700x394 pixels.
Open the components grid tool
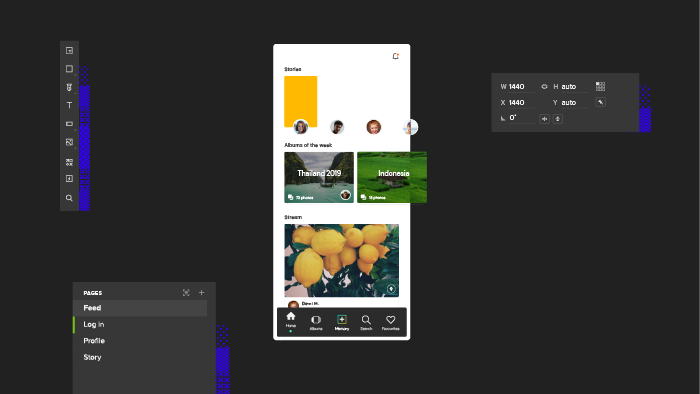tap(69, 162)
